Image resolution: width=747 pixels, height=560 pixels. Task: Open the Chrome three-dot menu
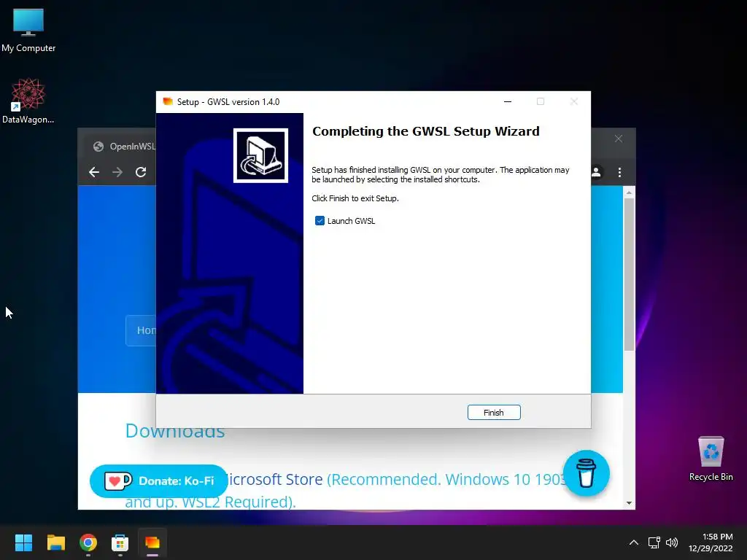tap(619, 172)
